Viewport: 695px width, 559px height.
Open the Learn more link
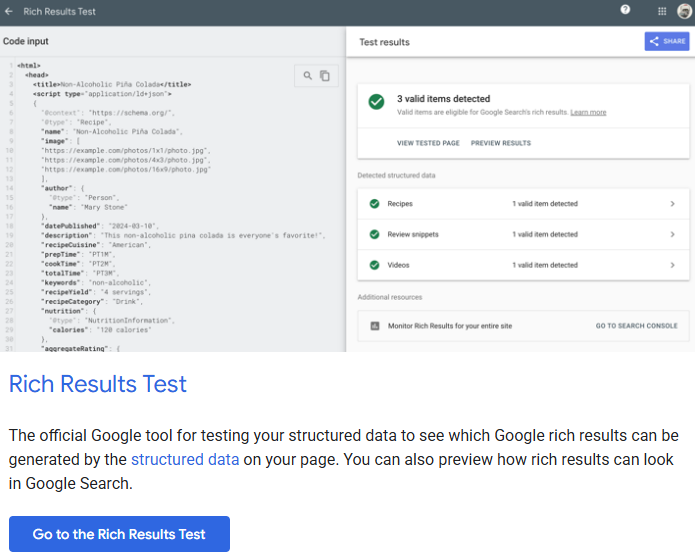click(x=588, y=112)
